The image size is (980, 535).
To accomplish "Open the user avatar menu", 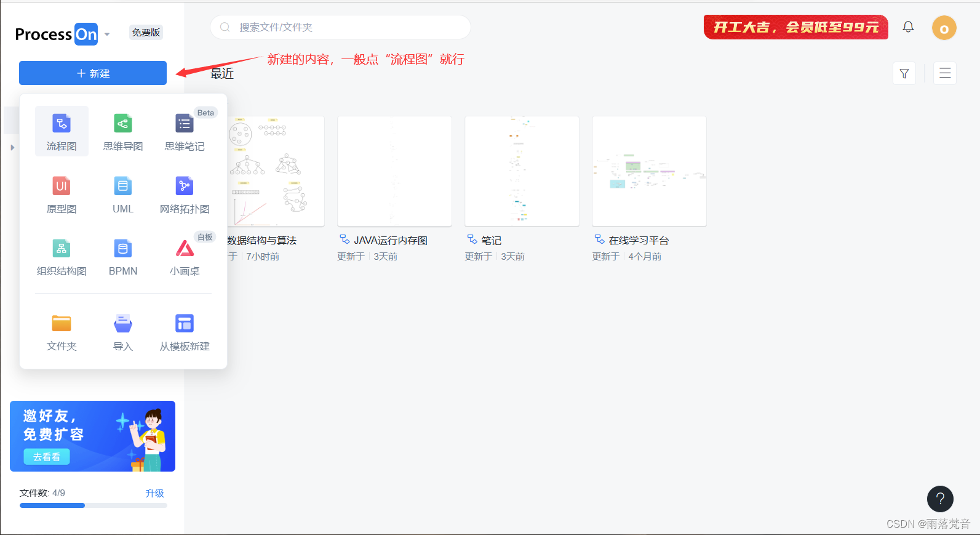I will [944, 28].
